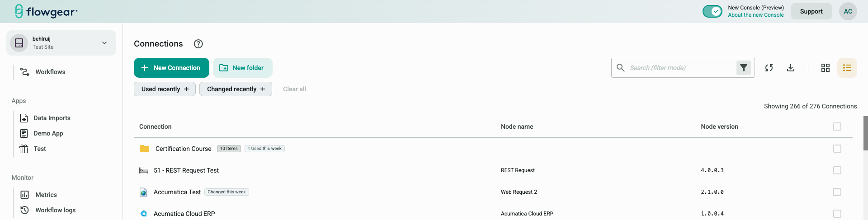Click the refresh connections icon
This screenshot has width=868, height=220.
(769, 68)
